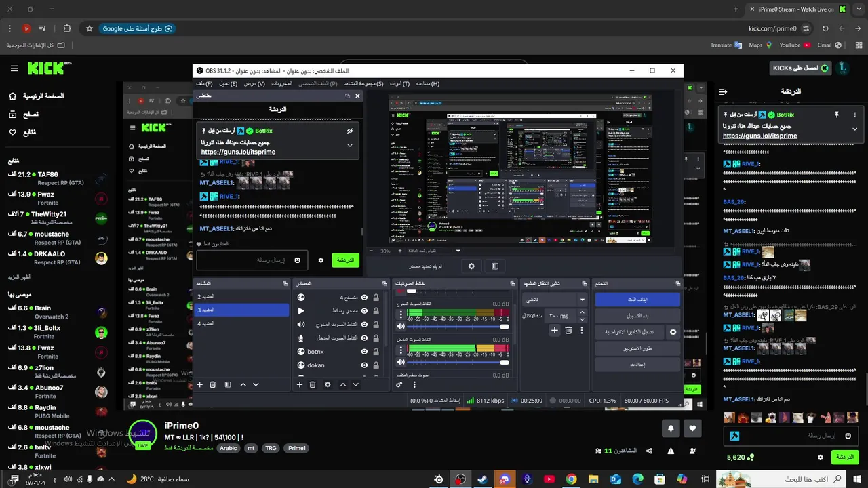
Task: Hide the dokan source
Action: [365, 365]
